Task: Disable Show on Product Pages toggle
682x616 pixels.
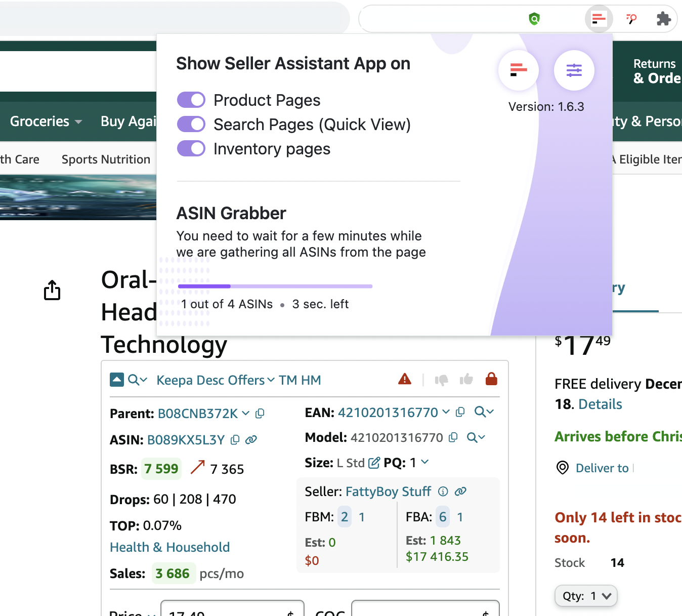Action: [191, 100]
